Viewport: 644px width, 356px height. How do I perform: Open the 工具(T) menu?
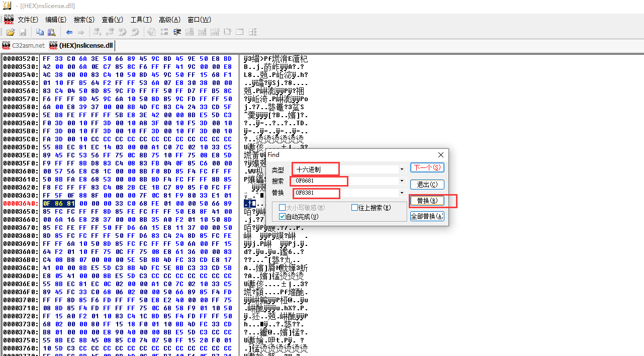(141, 20)
